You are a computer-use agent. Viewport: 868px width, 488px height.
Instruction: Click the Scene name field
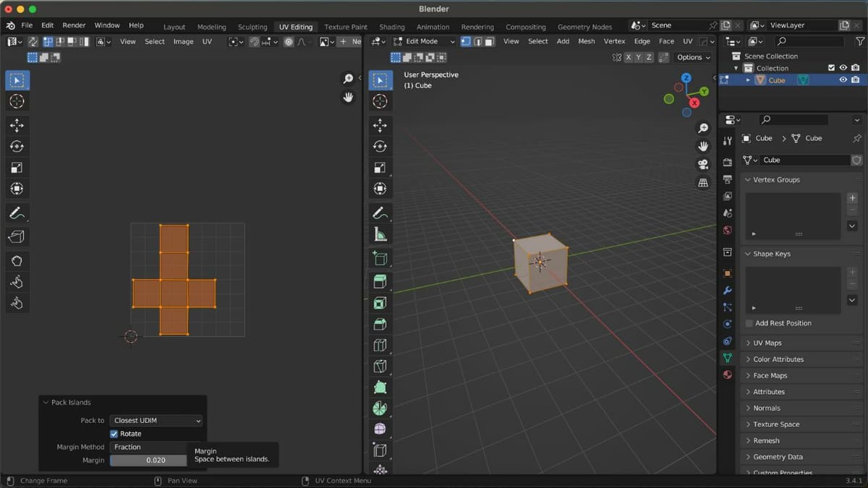[678, 25]
